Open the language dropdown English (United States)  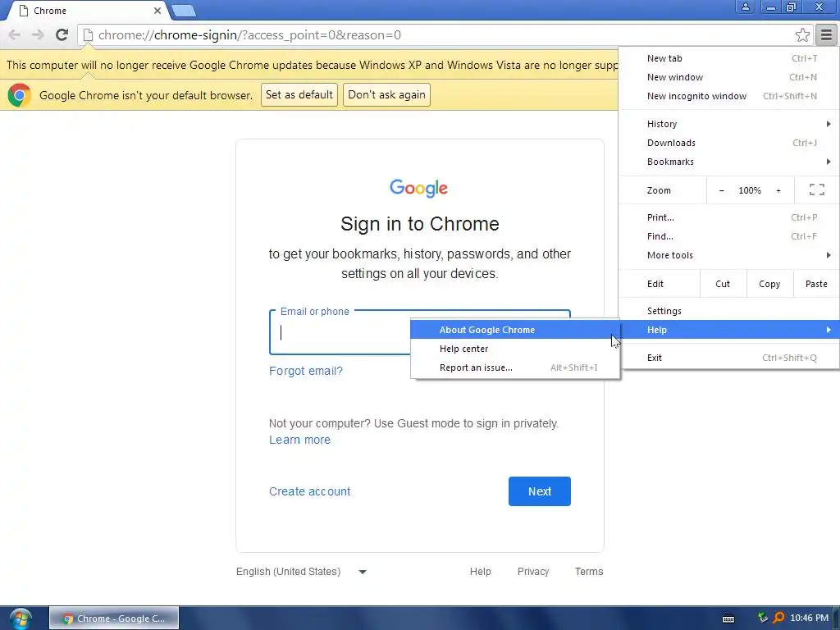[x=301, y=572]
